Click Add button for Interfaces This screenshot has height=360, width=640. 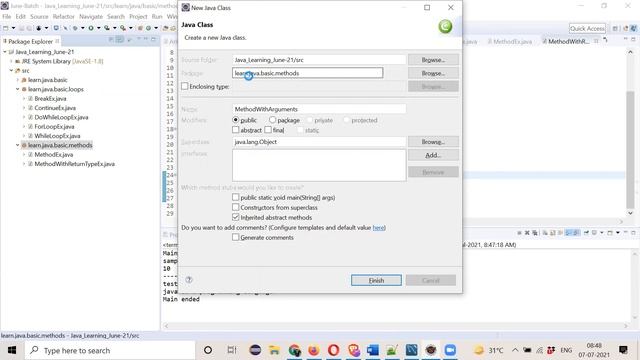pyautogui.click(x=433, y=155)
